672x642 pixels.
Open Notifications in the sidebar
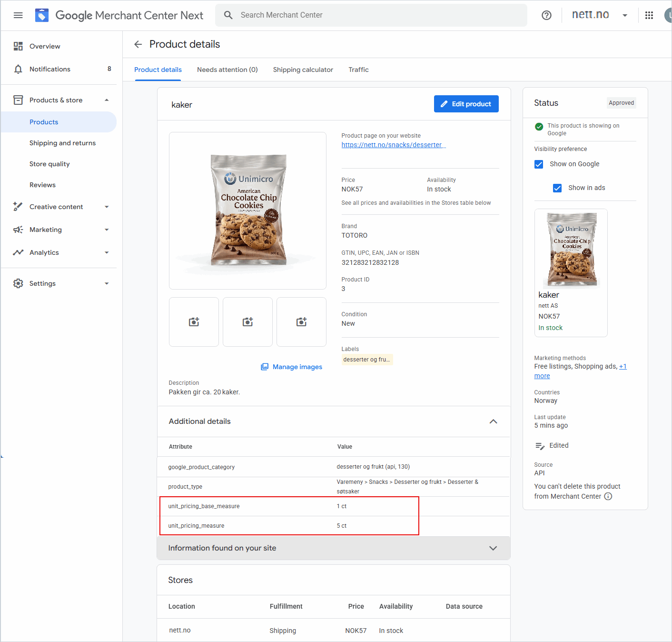pyautogui.click(x=50, y=69)
